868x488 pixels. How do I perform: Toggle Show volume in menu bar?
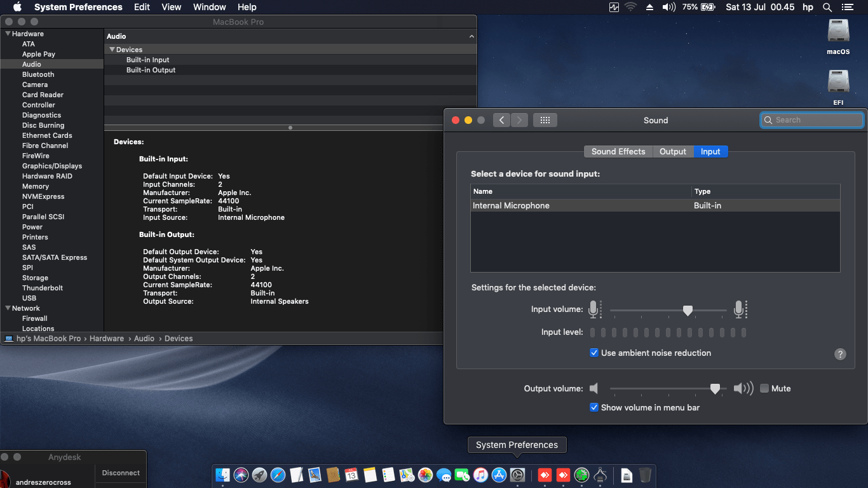click(x=594, y=407)
